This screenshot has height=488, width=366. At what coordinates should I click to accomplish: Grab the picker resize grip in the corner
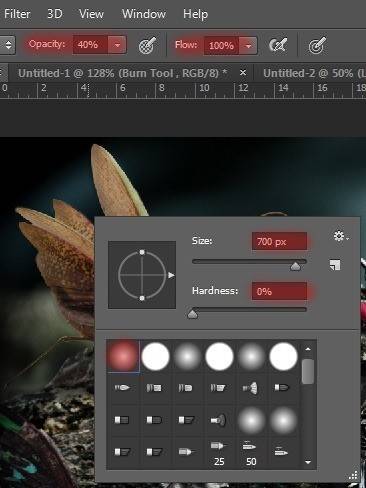(354, 476)
